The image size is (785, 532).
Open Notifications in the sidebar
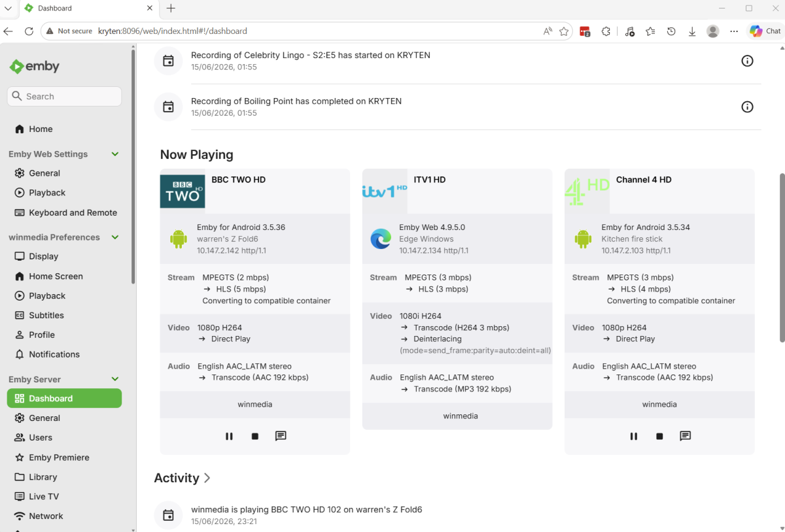(64, 354)
